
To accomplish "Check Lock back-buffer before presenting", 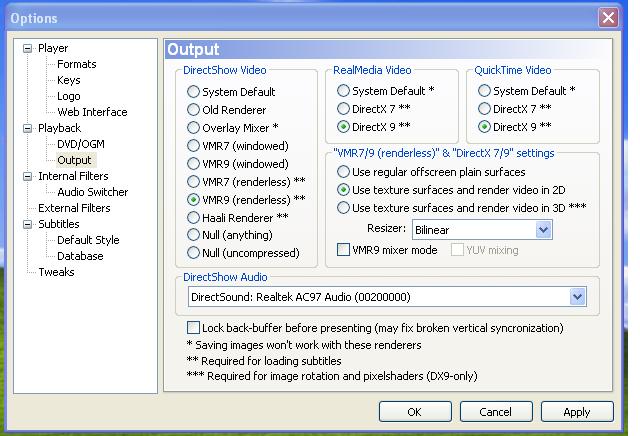I will coord(193,327).
